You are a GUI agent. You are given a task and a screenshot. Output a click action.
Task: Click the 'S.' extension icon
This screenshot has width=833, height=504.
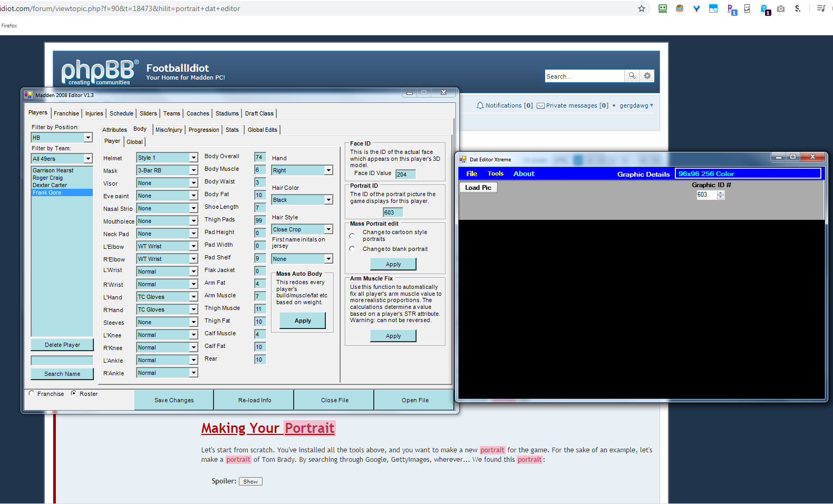(798, 8)
